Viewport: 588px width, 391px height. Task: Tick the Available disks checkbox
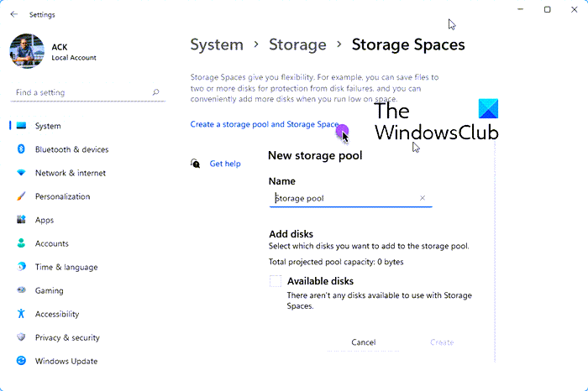pos(276,281)
